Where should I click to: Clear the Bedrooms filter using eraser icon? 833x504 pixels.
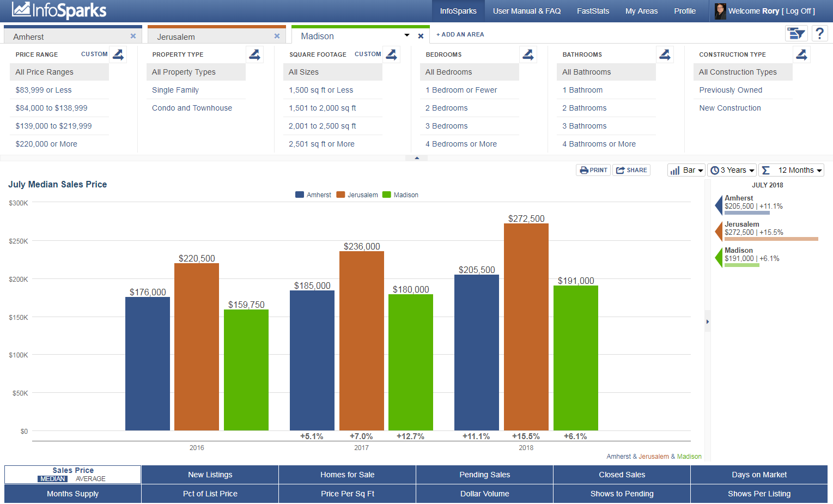pos(528,54)
